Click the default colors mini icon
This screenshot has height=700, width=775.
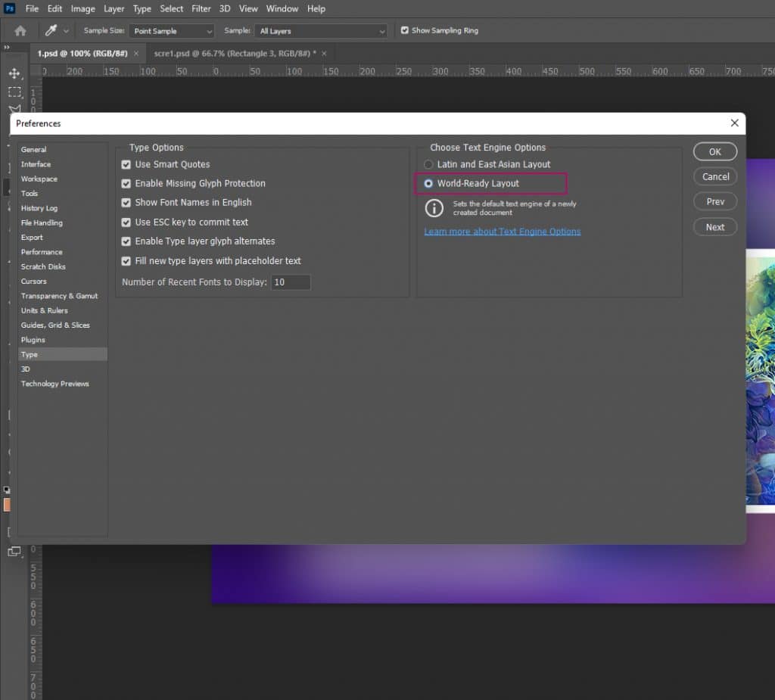pyautogui.click(x=7, y=490)
